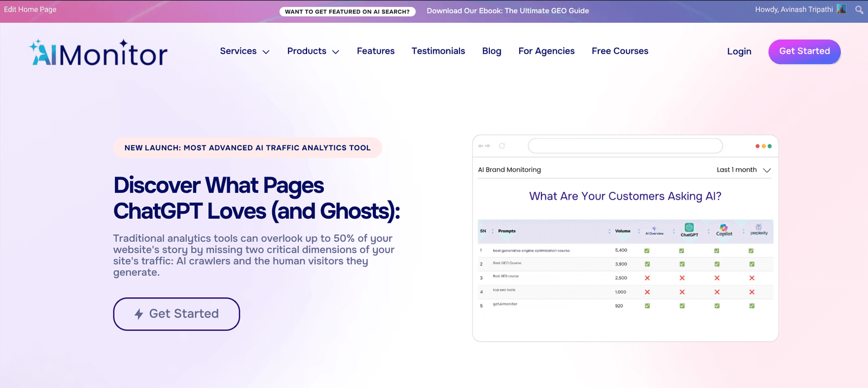Open the Last 1 month dropdown
This screenshot has height=388, width=868.
[x=744, y=170]
